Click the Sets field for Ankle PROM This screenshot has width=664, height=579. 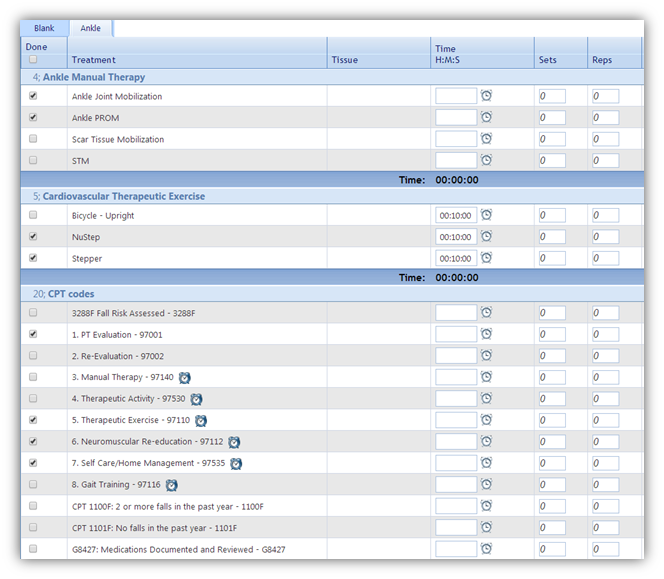551,118
